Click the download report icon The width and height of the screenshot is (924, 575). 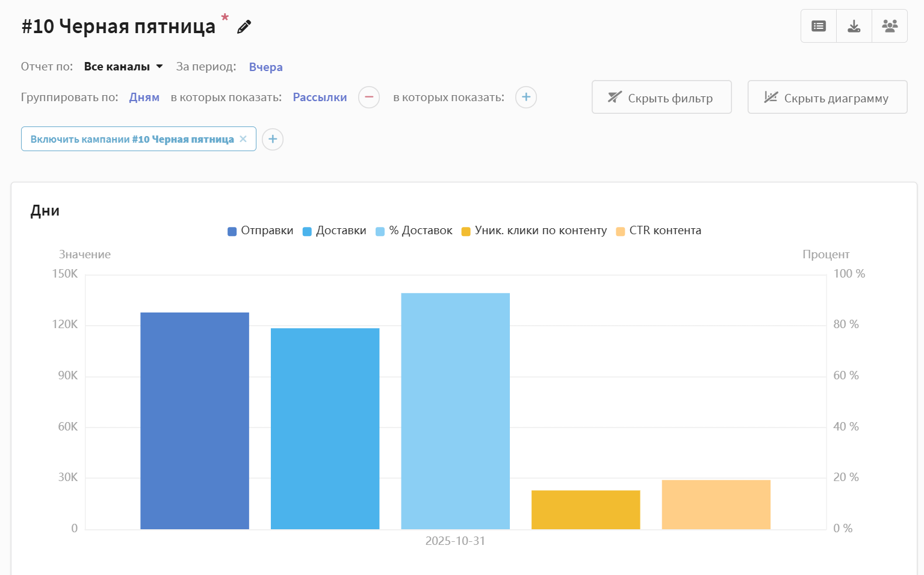pyautogui.click(x=854, y=26)
